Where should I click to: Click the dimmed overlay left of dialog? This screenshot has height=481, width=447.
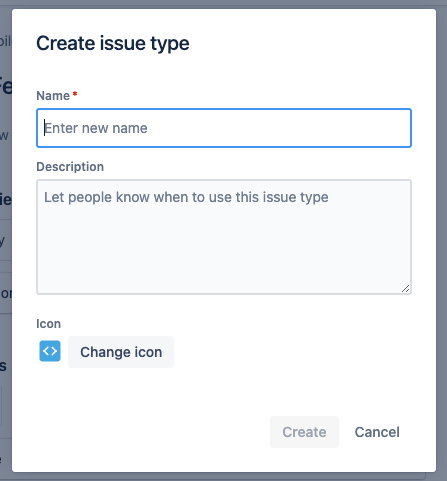click(x=6, y=240)
